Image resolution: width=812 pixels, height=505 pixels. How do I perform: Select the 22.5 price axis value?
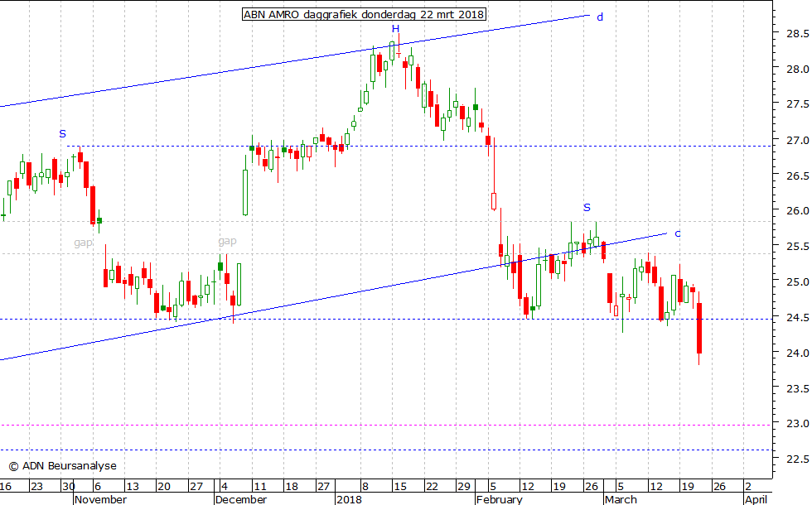coord(797,459)
